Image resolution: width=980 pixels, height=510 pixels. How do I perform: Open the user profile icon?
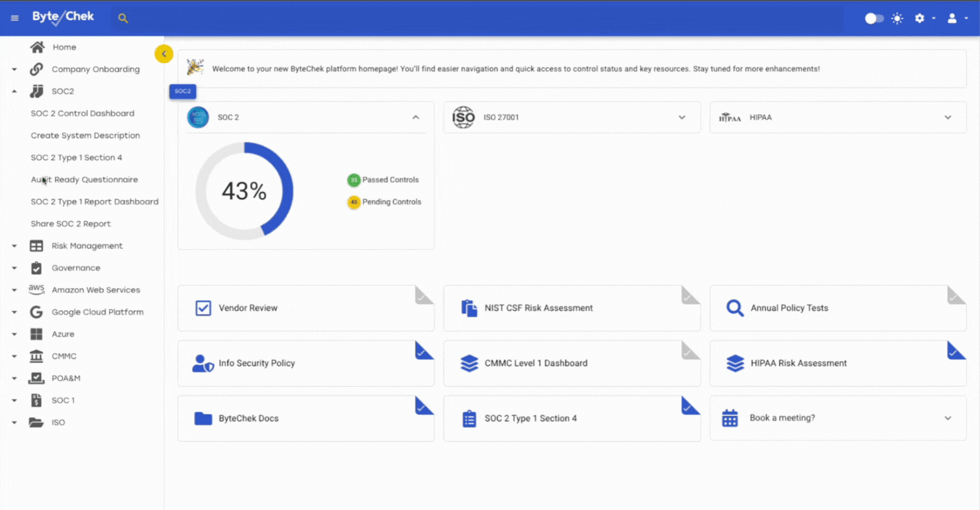click(x=952, y=18)
